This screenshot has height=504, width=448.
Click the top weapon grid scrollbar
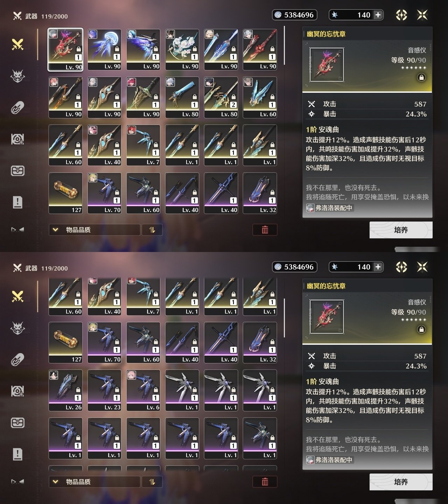(x=284, y=45)
